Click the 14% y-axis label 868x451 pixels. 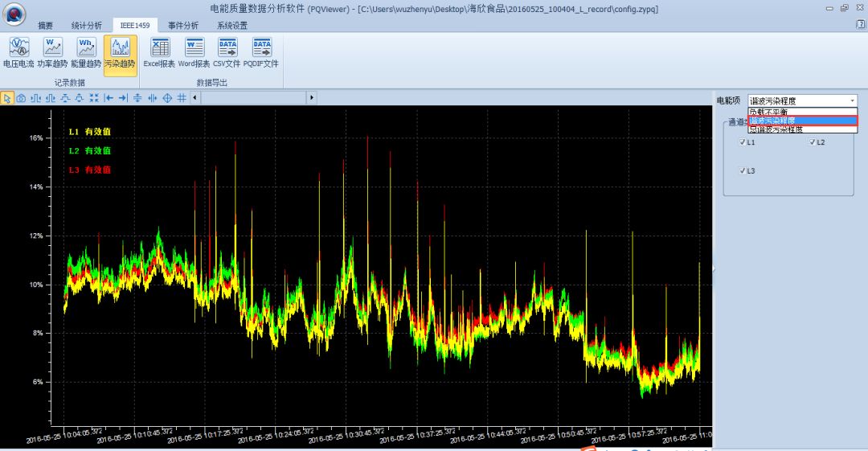pyautogui.click(x=36, y=187)
